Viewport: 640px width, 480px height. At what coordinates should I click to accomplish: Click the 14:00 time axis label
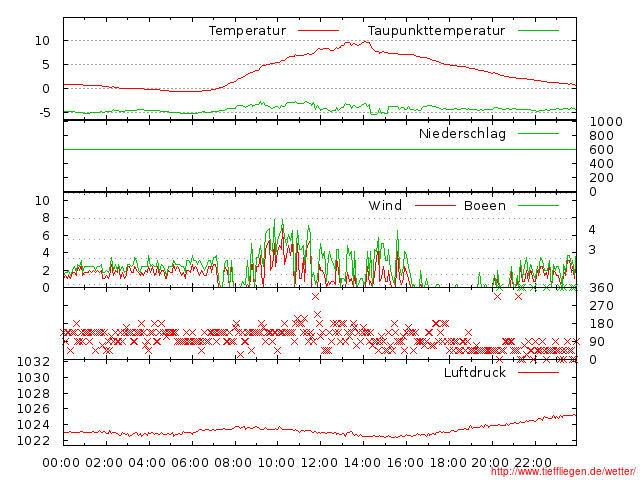362,463
